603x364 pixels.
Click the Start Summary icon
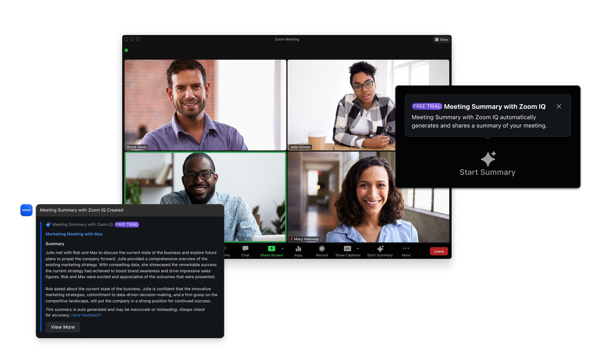[x=380, y=249]
